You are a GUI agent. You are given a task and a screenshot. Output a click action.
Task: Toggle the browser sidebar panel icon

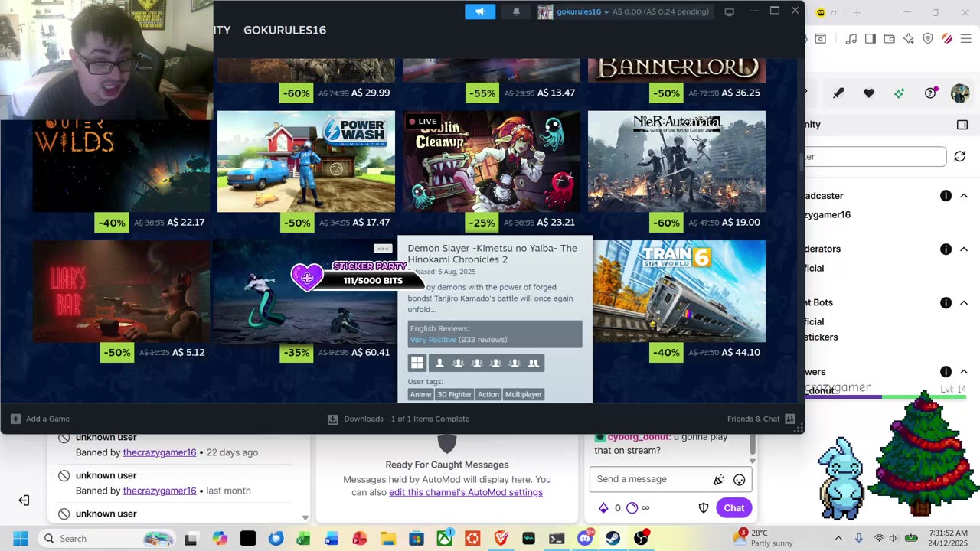pyautogui.click(x=871, y=39)
